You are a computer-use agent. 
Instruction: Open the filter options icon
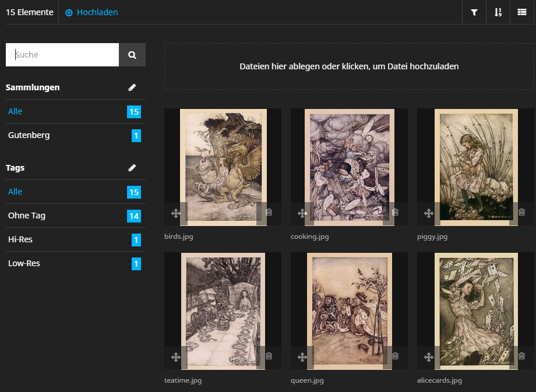(474, 12)
